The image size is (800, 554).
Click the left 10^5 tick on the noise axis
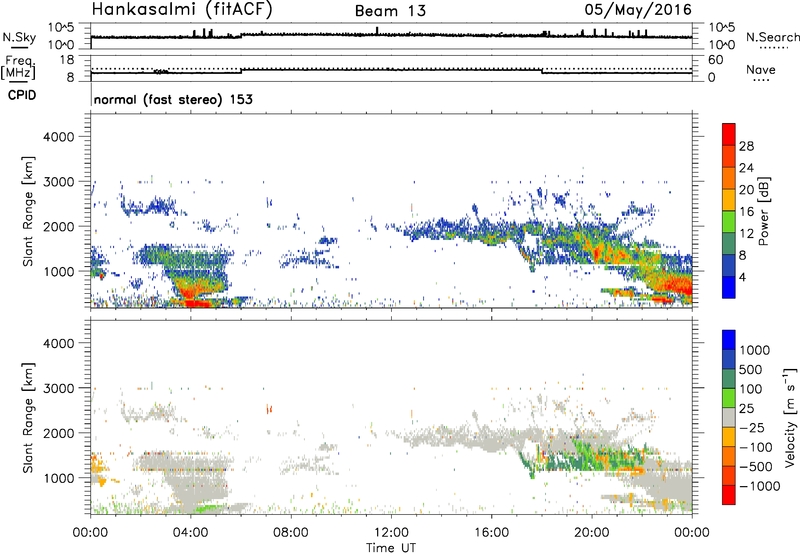tap(61, 28)
